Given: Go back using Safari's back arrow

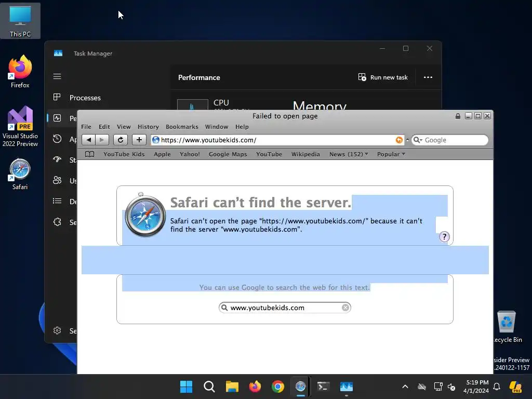Looking at the screenshot, I should 88,140.
